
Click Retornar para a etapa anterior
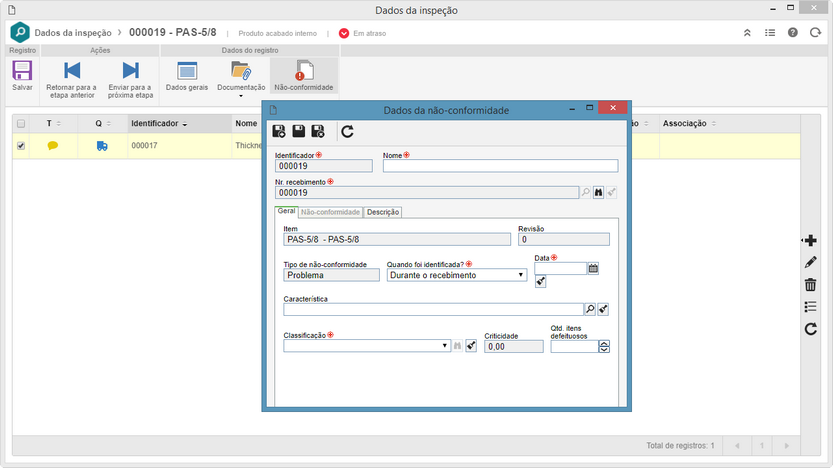click(x=72, y=80)
